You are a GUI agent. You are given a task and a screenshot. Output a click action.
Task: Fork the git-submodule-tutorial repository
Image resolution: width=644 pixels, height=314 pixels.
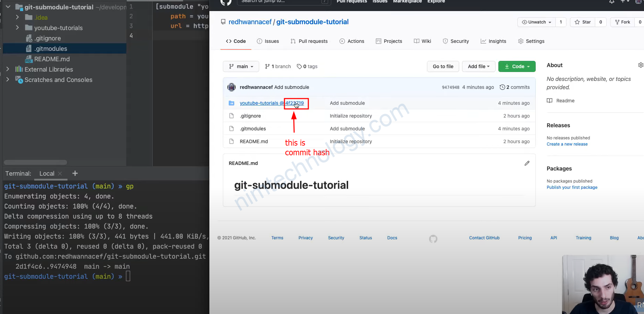(623, 22)
